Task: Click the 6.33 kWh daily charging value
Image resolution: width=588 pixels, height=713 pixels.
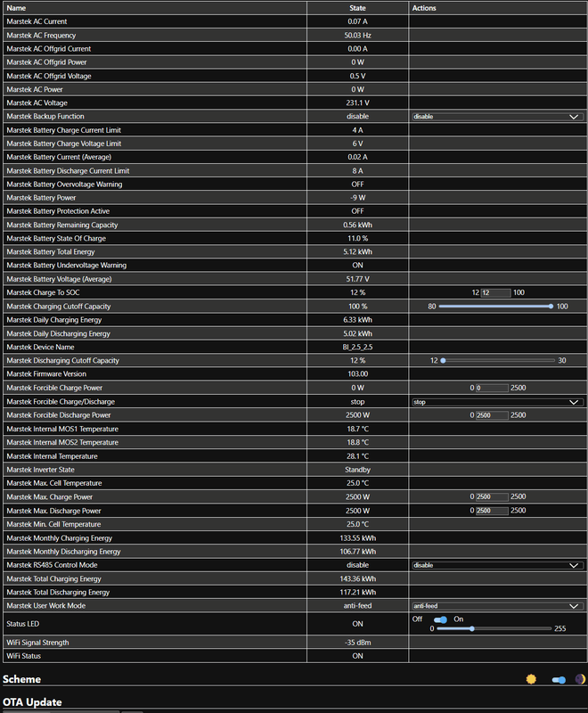Action: coord(357,320)
